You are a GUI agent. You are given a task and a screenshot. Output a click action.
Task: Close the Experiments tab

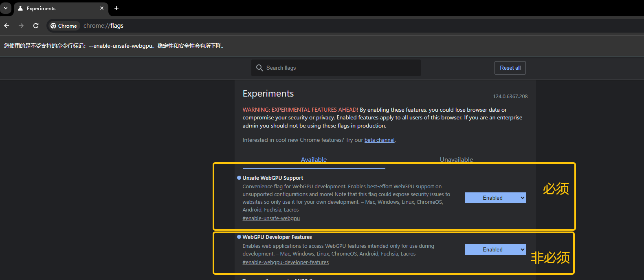point(102,8)
